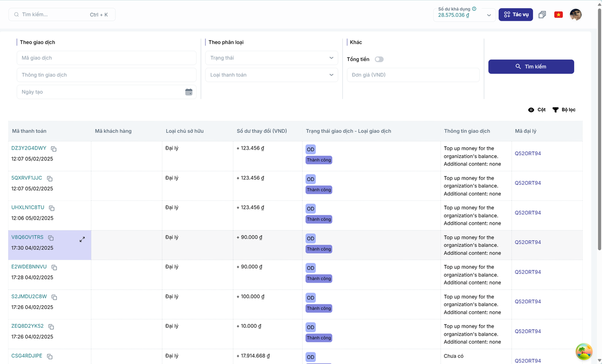Open the Loại thanh toán dropdown

point(272,75)
